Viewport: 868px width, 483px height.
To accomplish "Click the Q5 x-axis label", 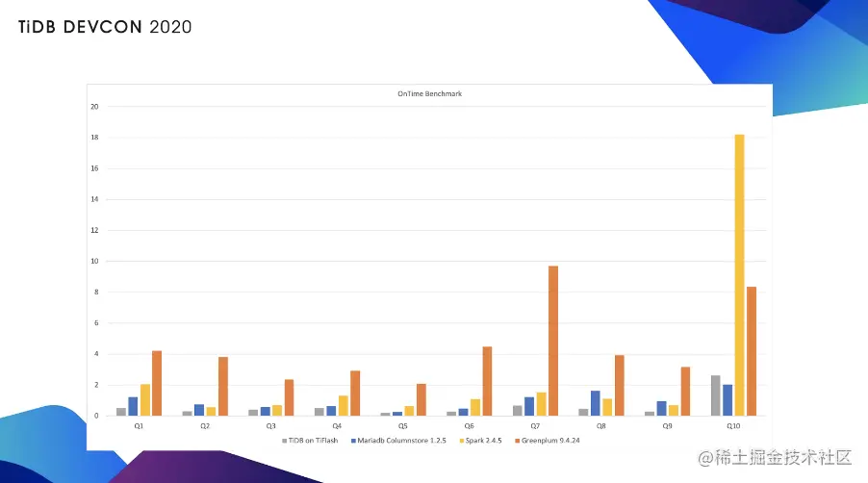I will click(x=403, y=426).
